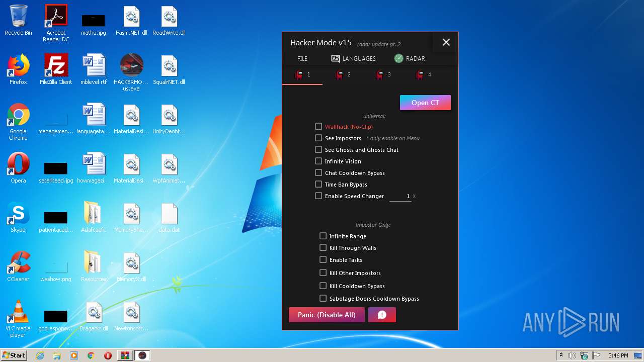Viewport: 644px width, 362px height.
Task: Close the Hacker Mode v15 window
Action: 446,42
